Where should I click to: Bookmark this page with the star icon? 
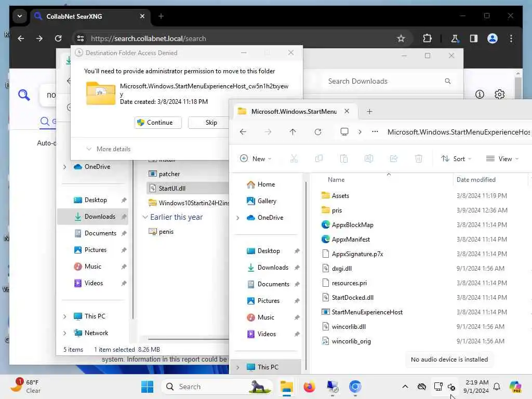coord(401,38)
